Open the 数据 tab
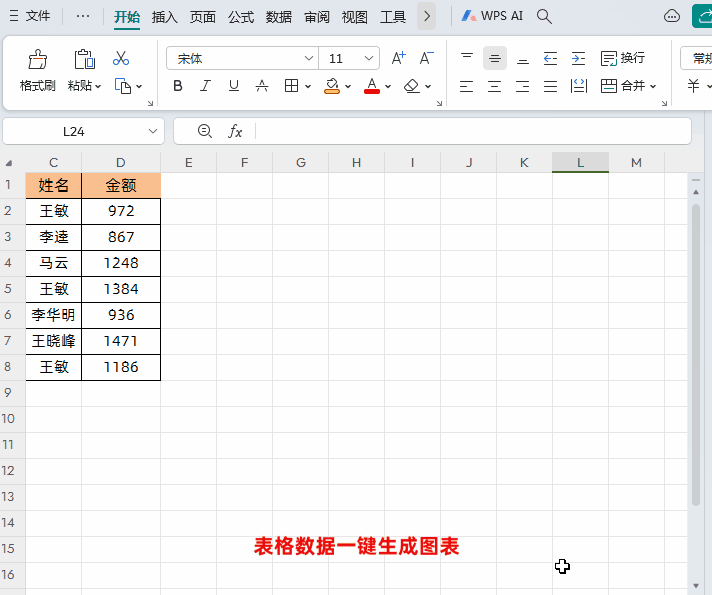Image resolution: width=712 pixels, height=595 pixels. 279,17
